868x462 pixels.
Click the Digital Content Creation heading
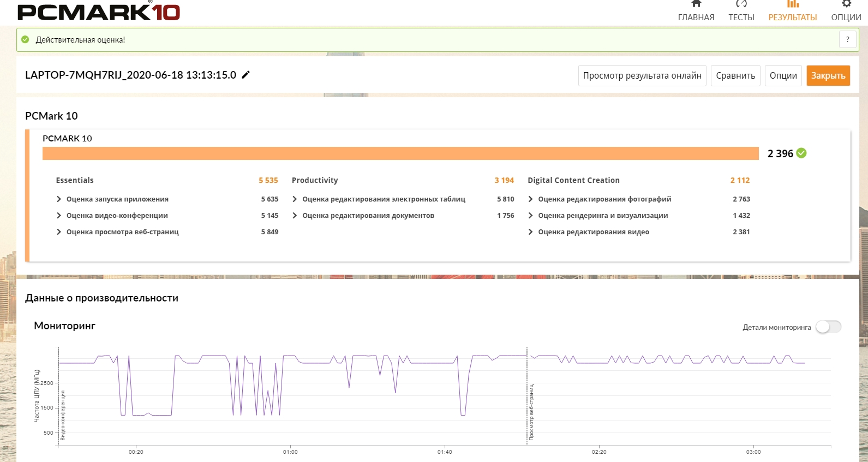pos(573,180)
